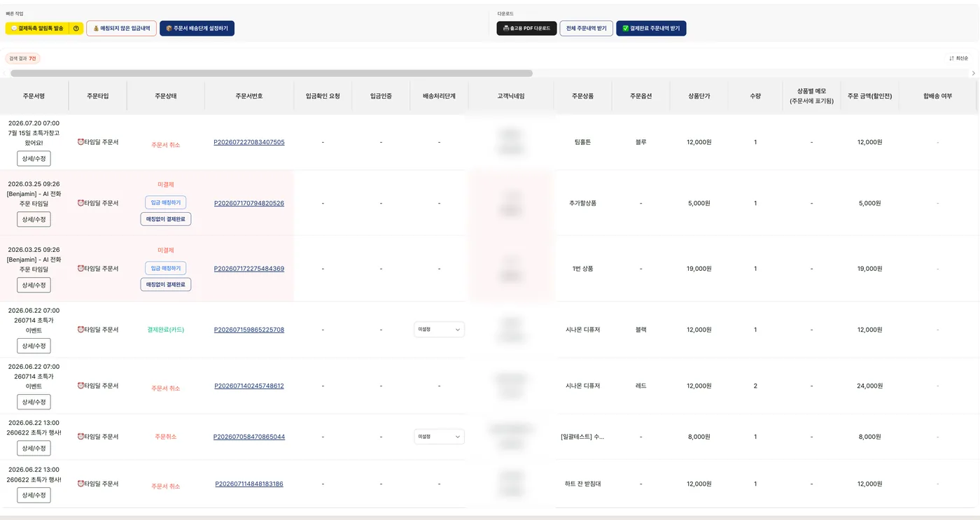Click the left arrow of the horizontal scrollbar
980x520 pixels.
pos(6,73)
